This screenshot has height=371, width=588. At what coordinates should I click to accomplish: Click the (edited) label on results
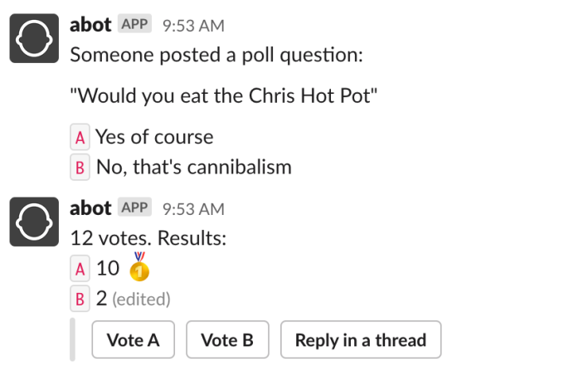point(141,300)
